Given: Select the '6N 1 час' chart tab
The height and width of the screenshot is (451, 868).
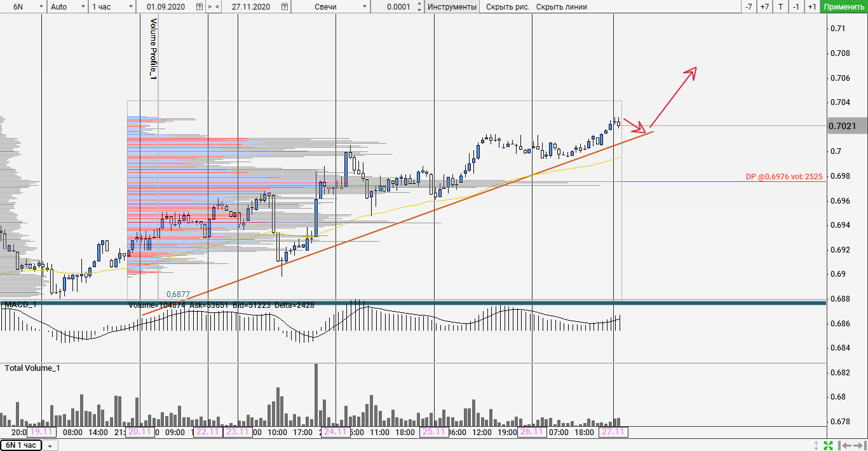Looking at the screenshot, I should [21, 445].
